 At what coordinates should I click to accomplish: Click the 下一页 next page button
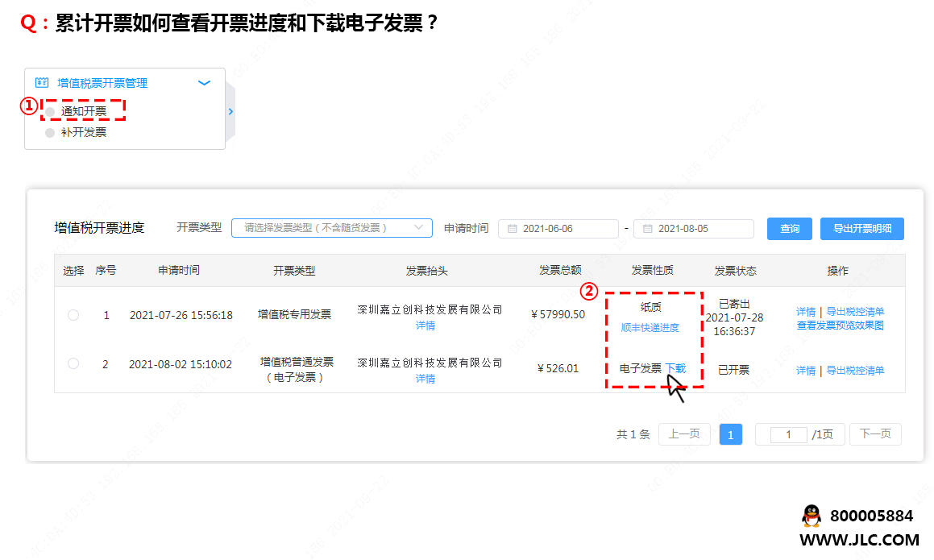(x=875, y=434)
